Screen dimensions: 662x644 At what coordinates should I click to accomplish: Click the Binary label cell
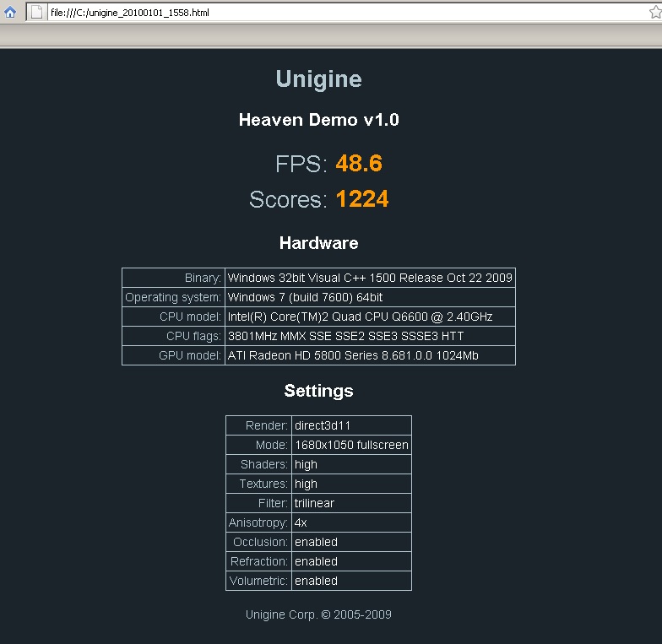tap(173, 278)
